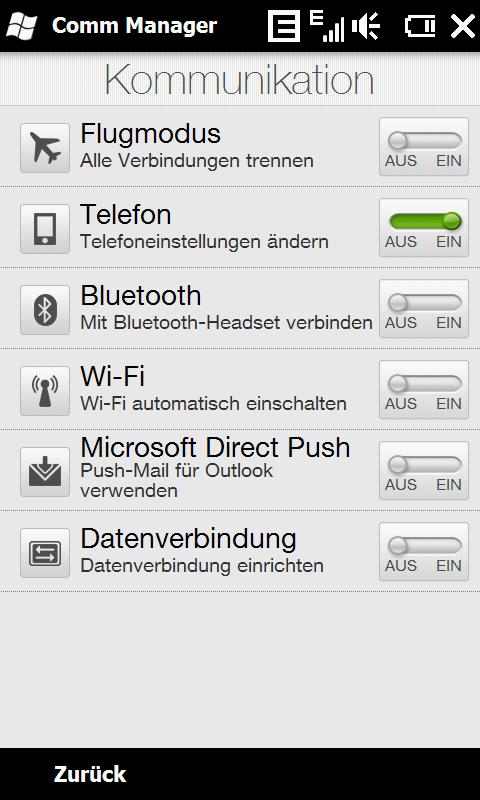Enable the Microsoft Direct Push toggle
Viewport: 480px width, 800px height.
coord(424,471)
